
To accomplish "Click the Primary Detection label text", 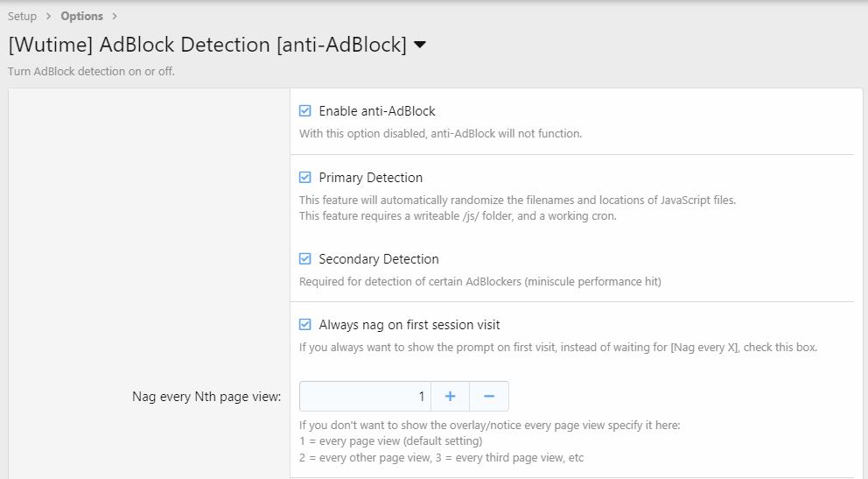I will [x=370, y=177].
